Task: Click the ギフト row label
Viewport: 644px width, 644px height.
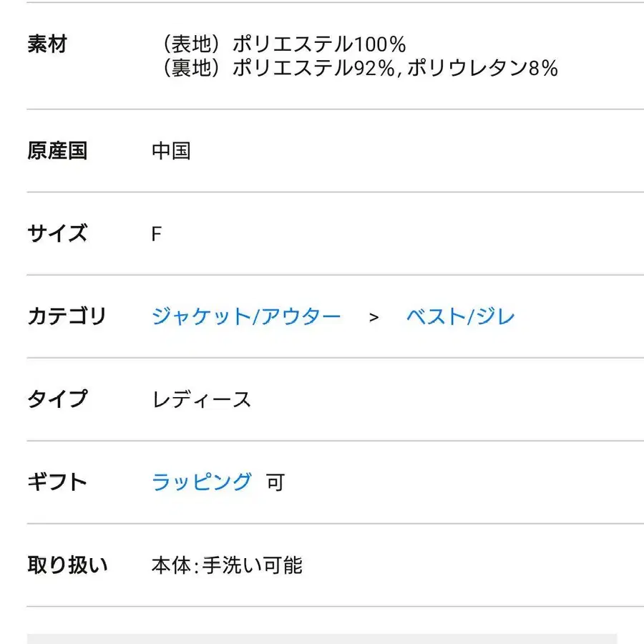Action: pos(57,482)
